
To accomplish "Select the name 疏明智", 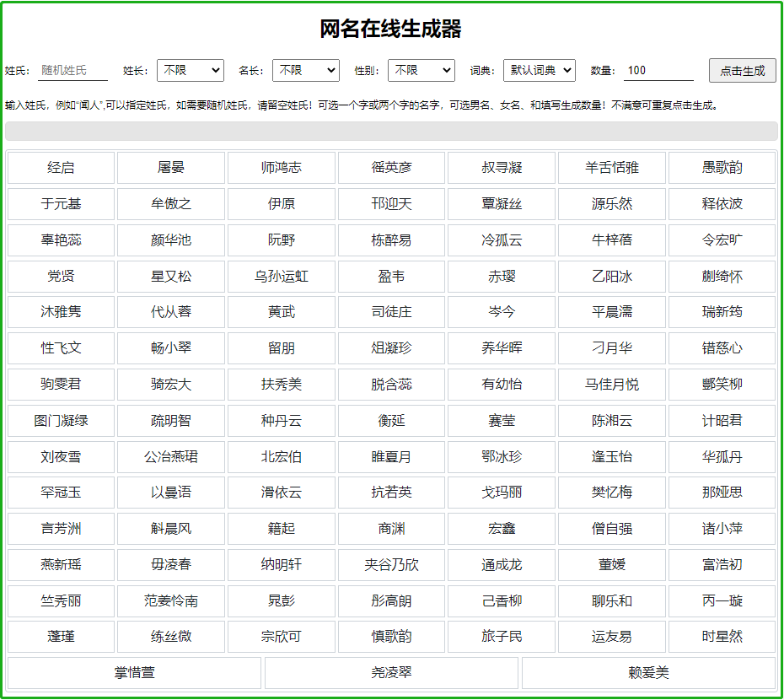I will tap(171, 421).
